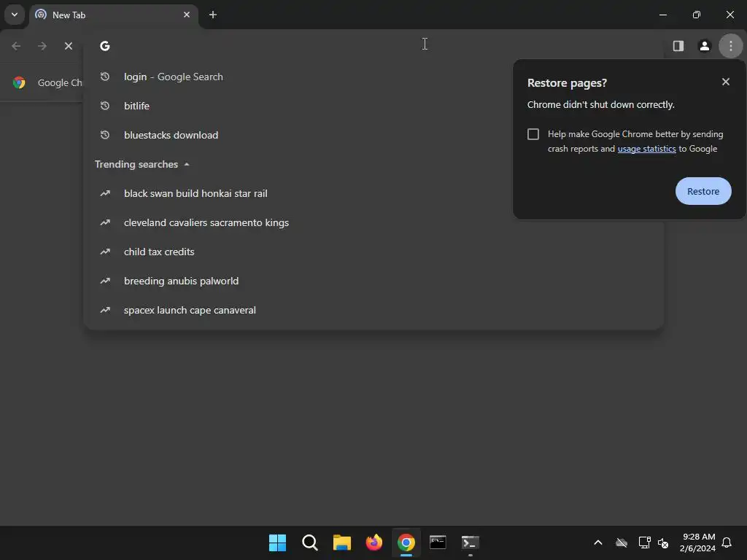Screen dimensions: 747x560
Task: Open Windows taskbar search
Action: 309,542
